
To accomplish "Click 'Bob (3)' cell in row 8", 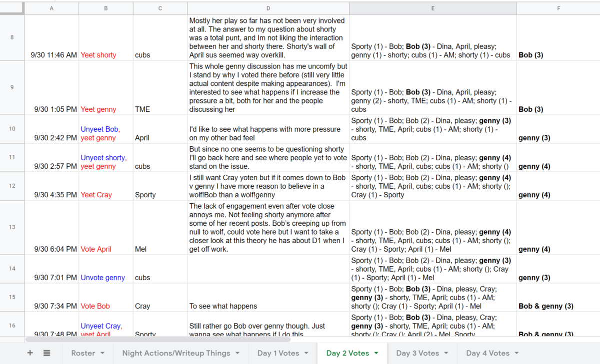I will click(558, 38).
